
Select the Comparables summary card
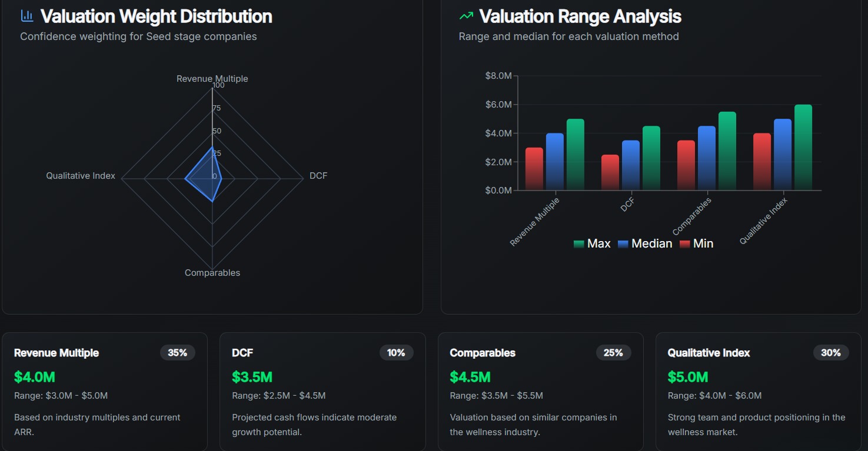tap(540, 391)
